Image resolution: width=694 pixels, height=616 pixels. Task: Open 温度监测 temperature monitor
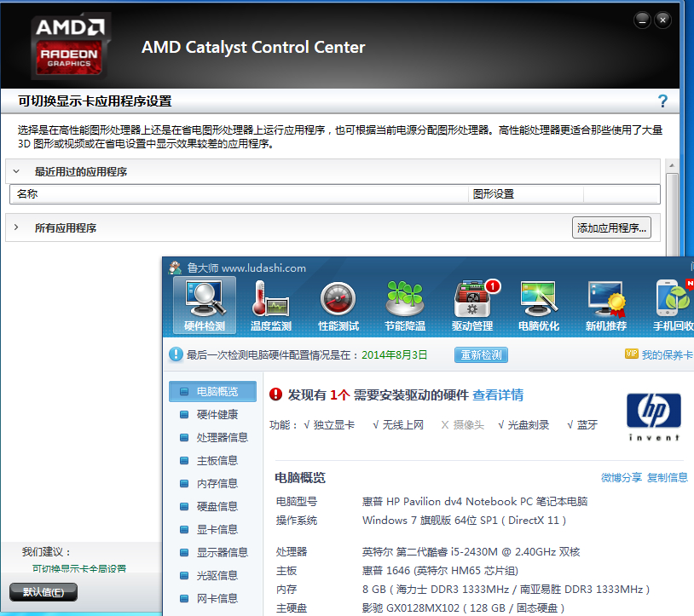coord(271,306)
